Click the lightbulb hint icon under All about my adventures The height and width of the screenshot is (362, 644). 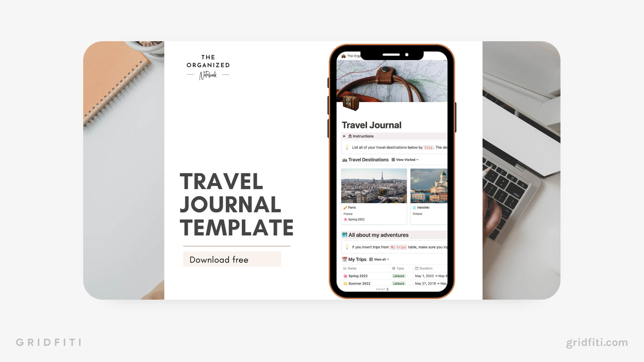tap(347, 247)
